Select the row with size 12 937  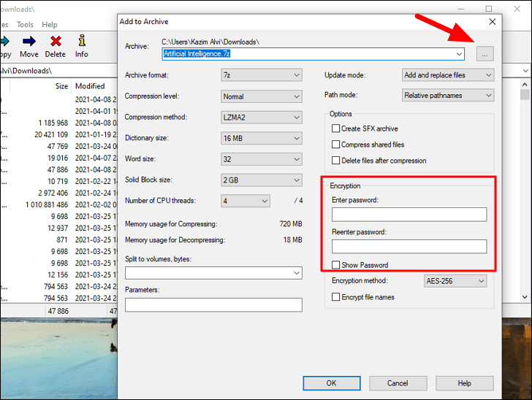click(58, 228)
